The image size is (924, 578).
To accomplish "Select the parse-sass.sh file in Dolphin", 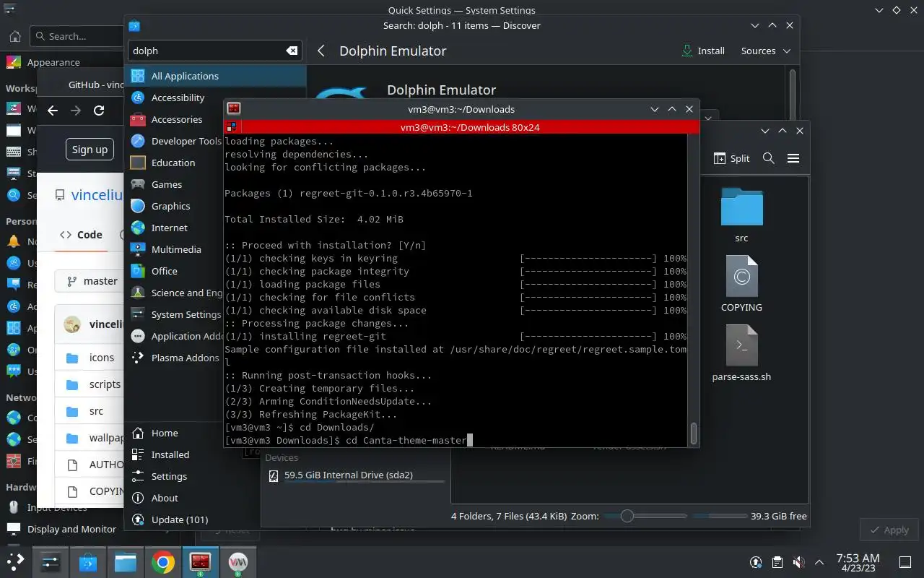I will [x=741, y=353].
